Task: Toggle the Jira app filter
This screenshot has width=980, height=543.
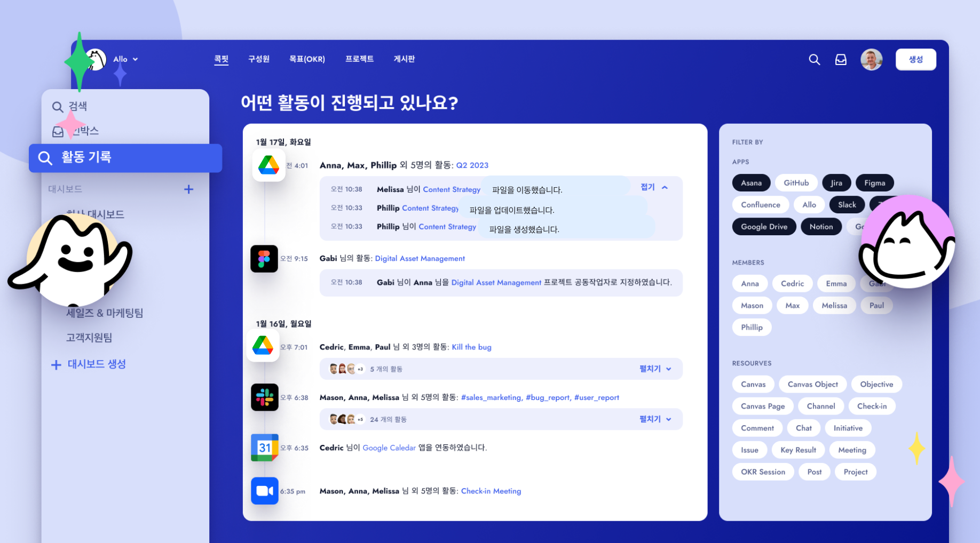Action: coord(836,183)
